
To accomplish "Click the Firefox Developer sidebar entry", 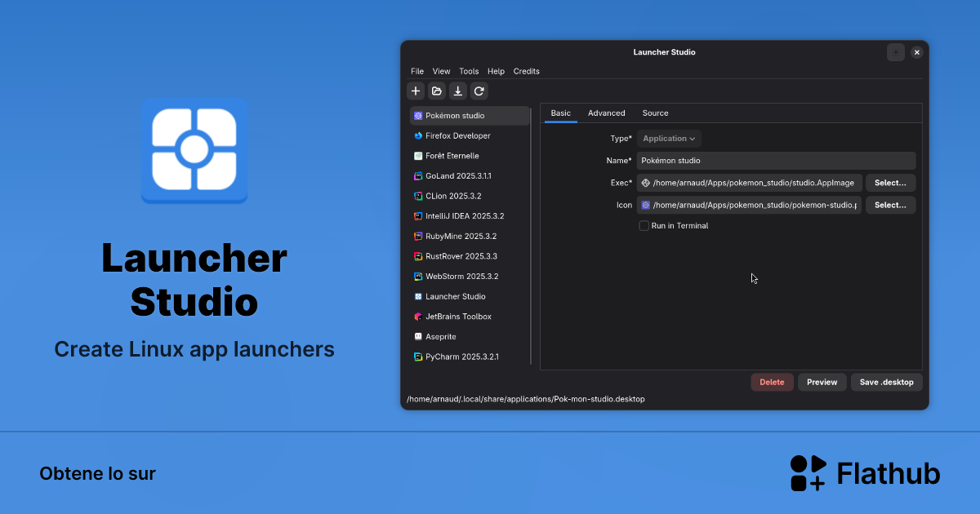I will [x=459, y=135].
